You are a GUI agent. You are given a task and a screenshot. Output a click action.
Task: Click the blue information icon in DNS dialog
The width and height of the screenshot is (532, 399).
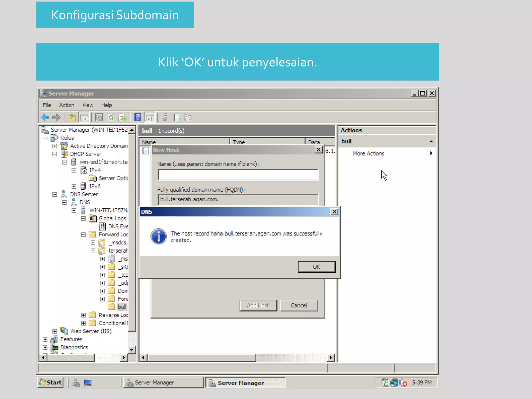[158, 236]
